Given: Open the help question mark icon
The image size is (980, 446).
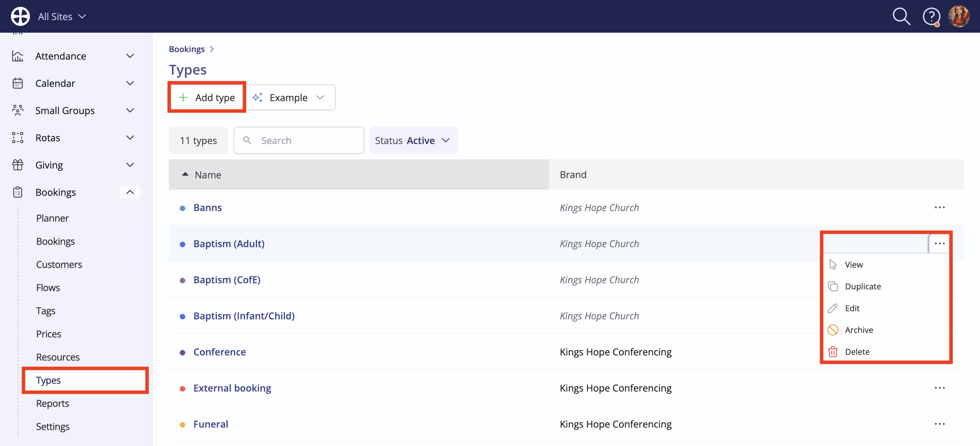Looking at the screenshot, I should [x=931, y=16].
